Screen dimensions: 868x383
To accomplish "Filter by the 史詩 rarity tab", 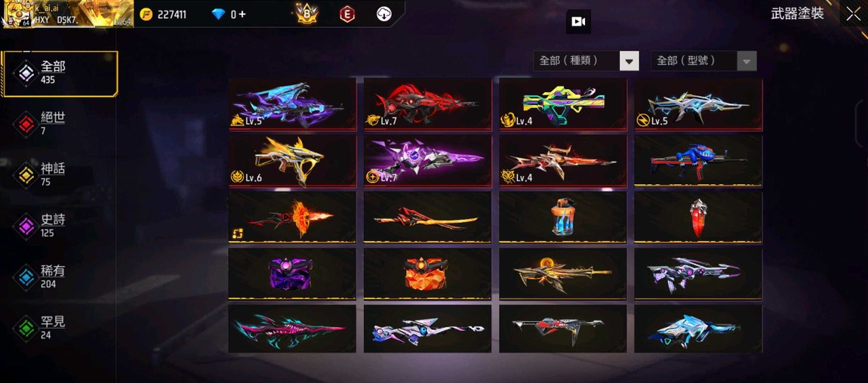I will 60,226.
